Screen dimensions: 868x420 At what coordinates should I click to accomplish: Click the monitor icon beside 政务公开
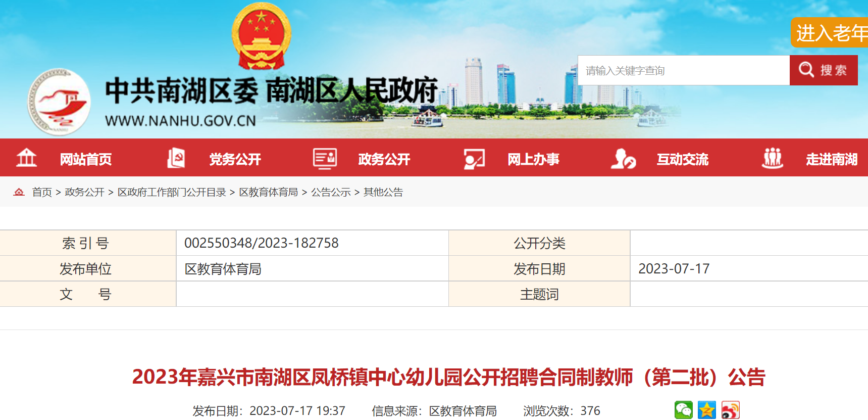tap(325, 158)
